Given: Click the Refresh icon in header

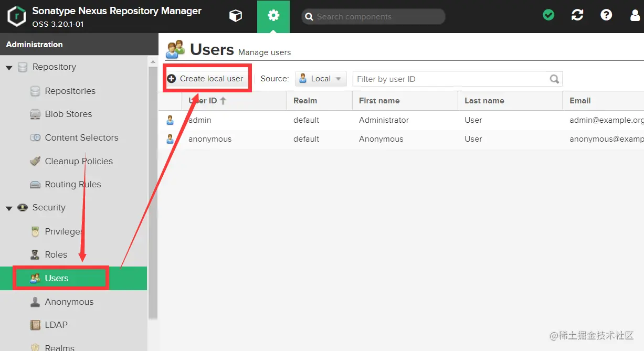Looking at the screenshot, I should [x=577, y=15].
